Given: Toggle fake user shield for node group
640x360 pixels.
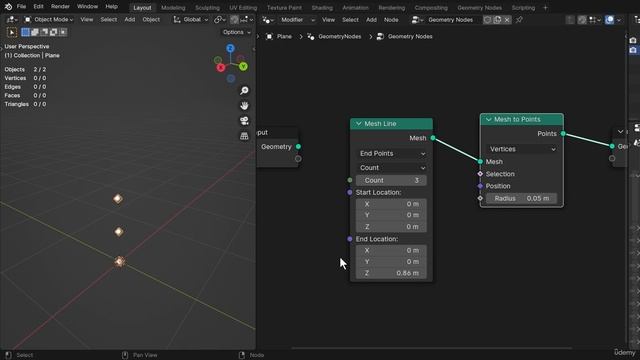Looking at the screenshot, I should (487, 20).
